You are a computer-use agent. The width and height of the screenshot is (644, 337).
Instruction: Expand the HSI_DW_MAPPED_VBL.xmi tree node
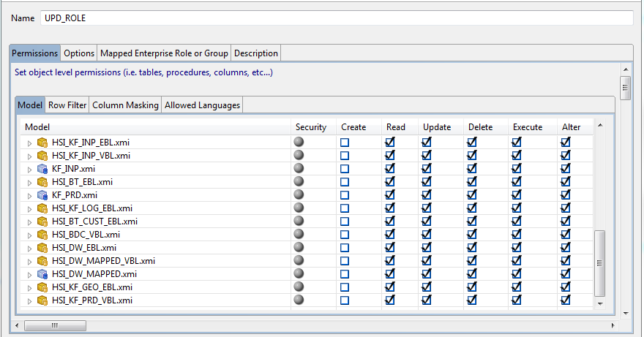click(x=30, y=261)
